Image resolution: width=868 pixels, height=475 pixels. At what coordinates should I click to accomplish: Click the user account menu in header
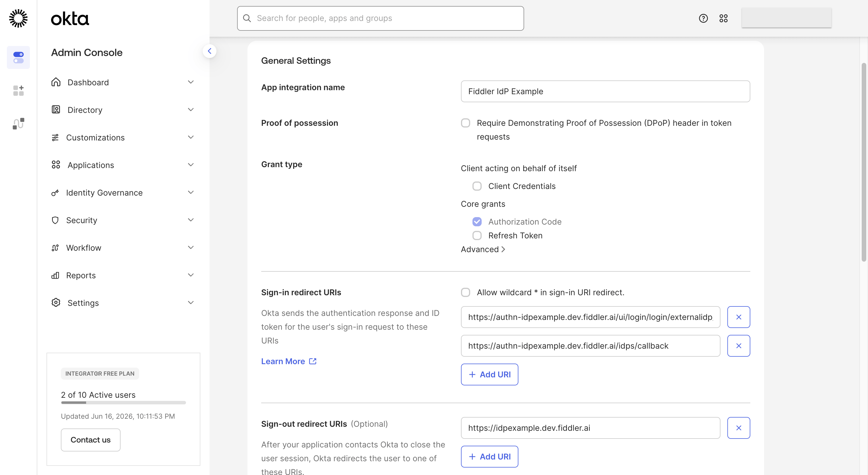(x=786, y=18)
